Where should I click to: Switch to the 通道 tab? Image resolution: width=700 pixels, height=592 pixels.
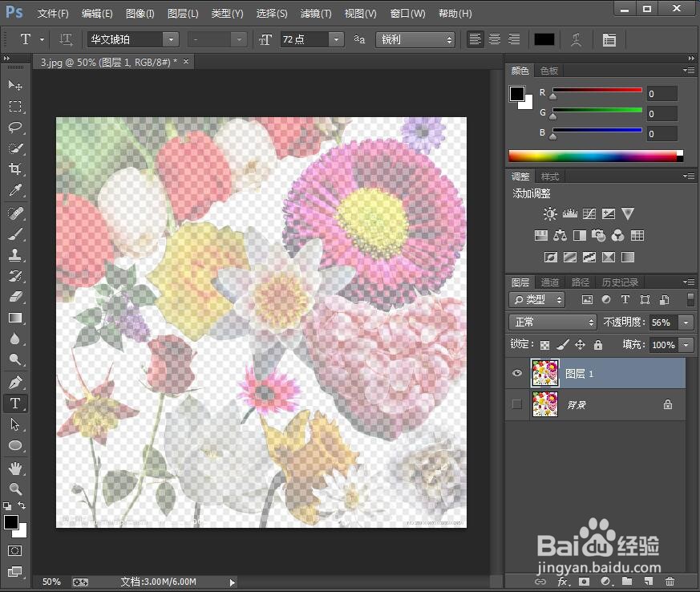[x=549, y=282]
